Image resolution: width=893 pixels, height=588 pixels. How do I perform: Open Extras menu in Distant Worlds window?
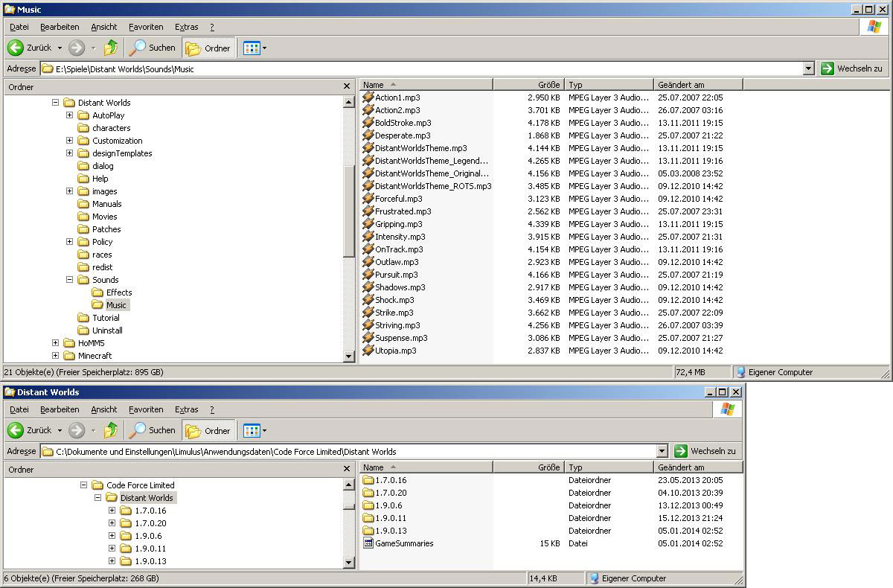pyautogui.click(x=187, y=409)
